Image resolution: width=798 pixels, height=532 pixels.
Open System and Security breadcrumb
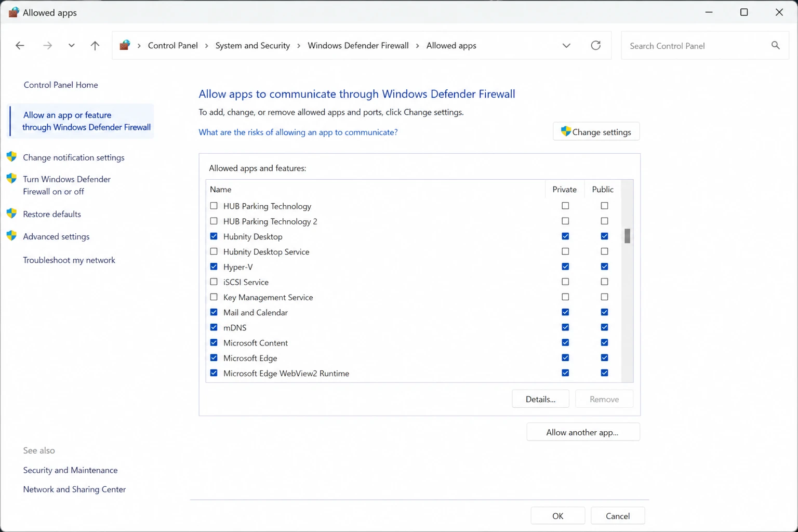252,45
